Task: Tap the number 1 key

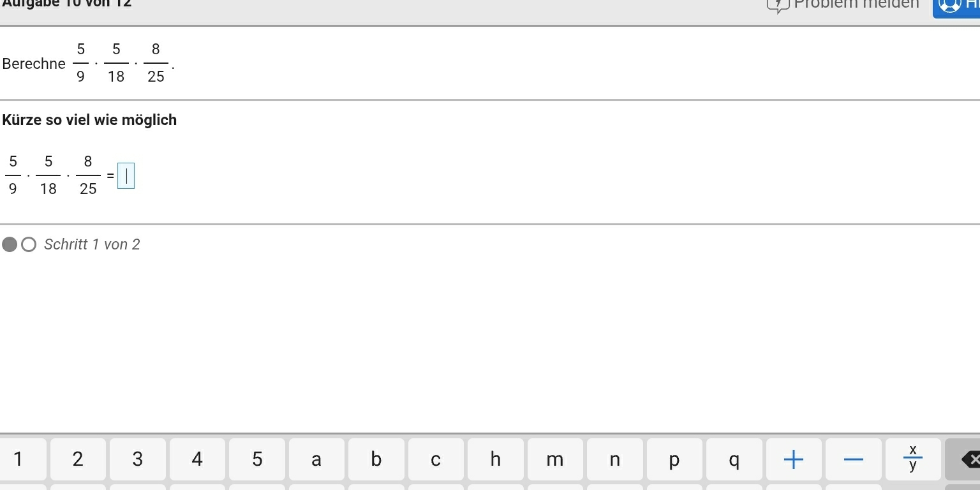Action: 19,459
